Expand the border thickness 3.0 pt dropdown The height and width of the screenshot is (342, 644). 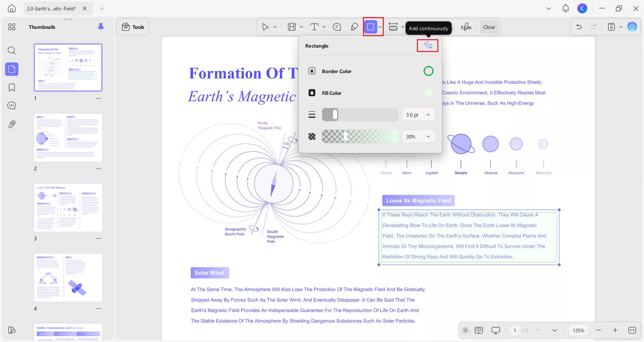click(418, 115)
